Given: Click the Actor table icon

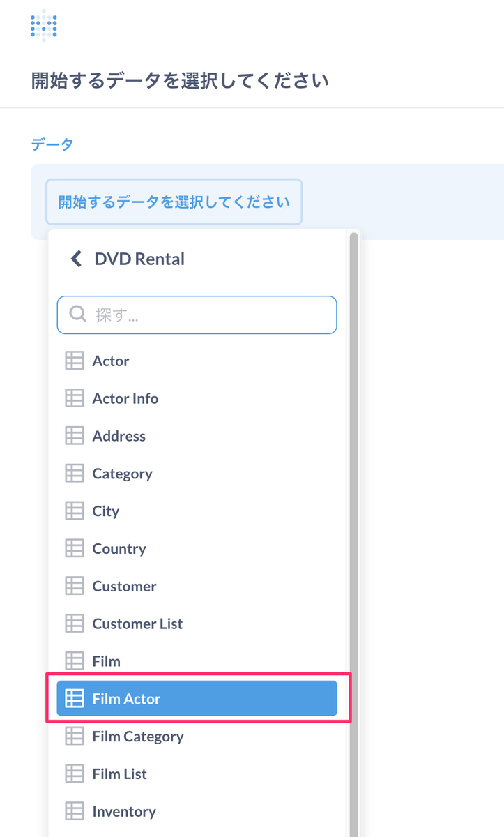Looking at the screenshot, I should pyautogui.click(x=74, y=361).
